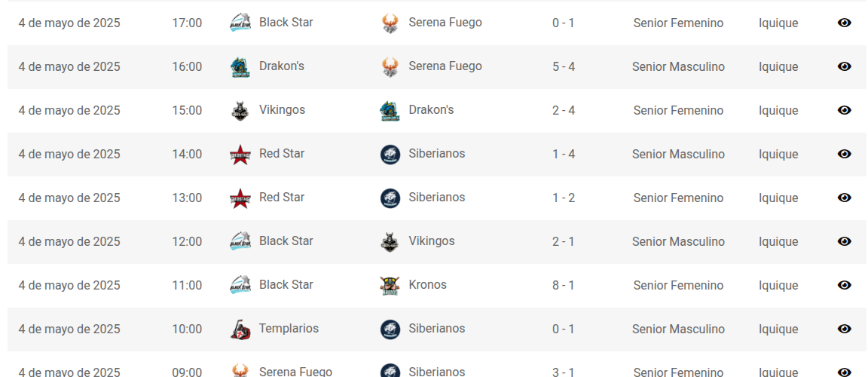Click the 5 - 4 score result

point(563,66)
